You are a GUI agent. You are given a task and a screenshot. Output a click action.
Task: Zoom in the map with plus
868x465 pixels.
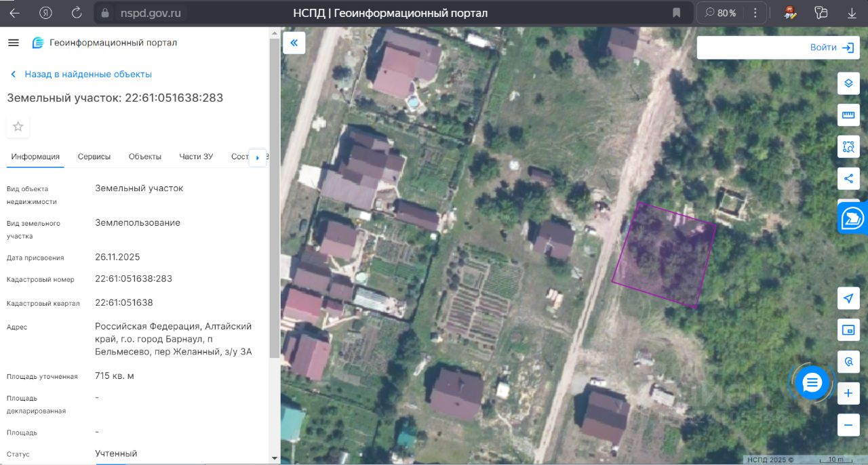coord(848,393)
